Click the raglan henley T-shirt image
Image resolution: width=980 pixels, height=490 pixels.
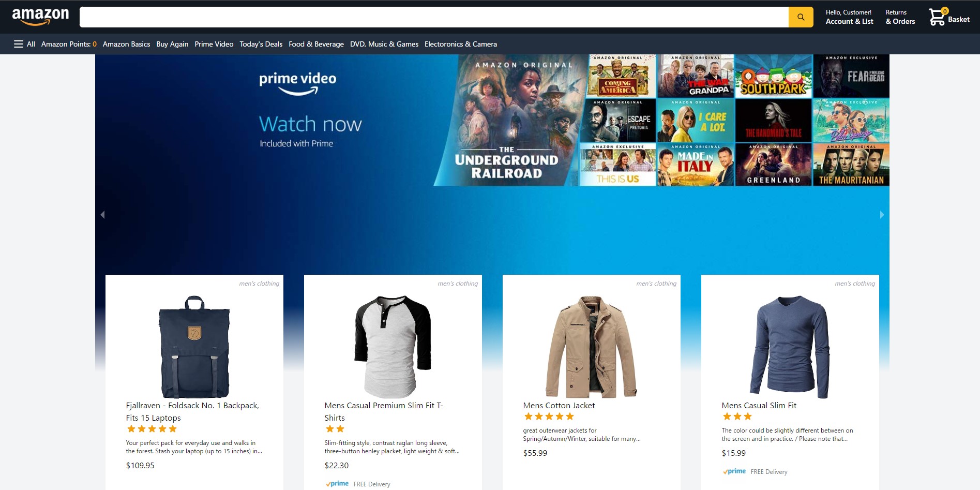click(393, 347)
